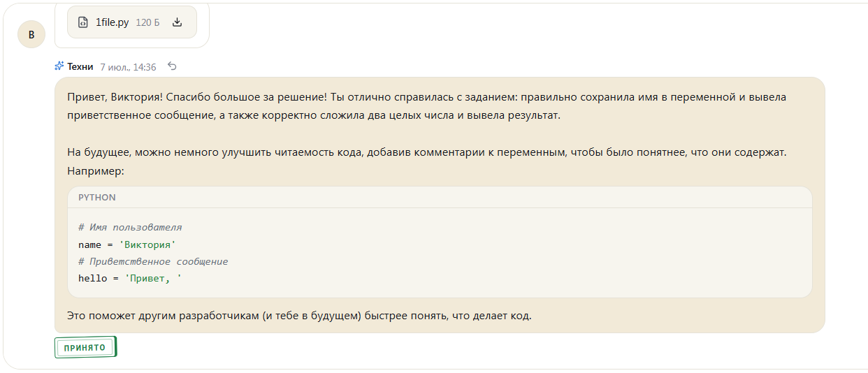Click the comment # Приветственное сообщение
This screenshot has width=868, height=373.
point(153,261)
